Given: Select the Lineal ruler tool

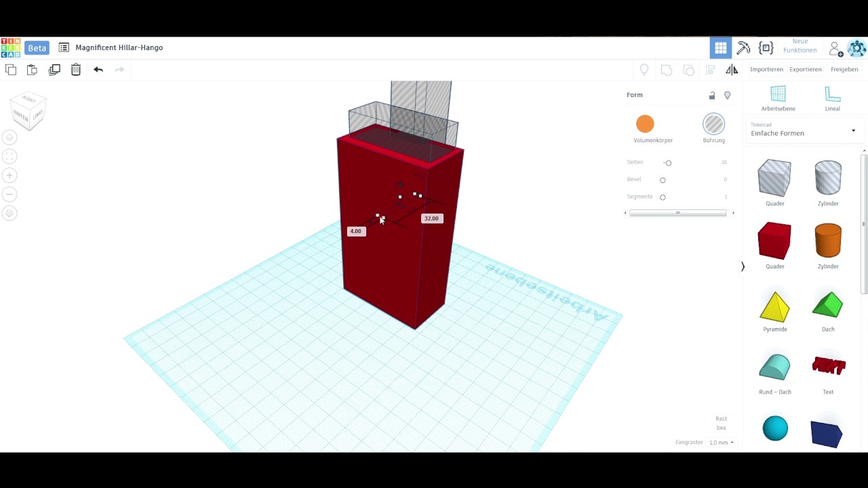Looking at the screenshot, I should [832, 98].
